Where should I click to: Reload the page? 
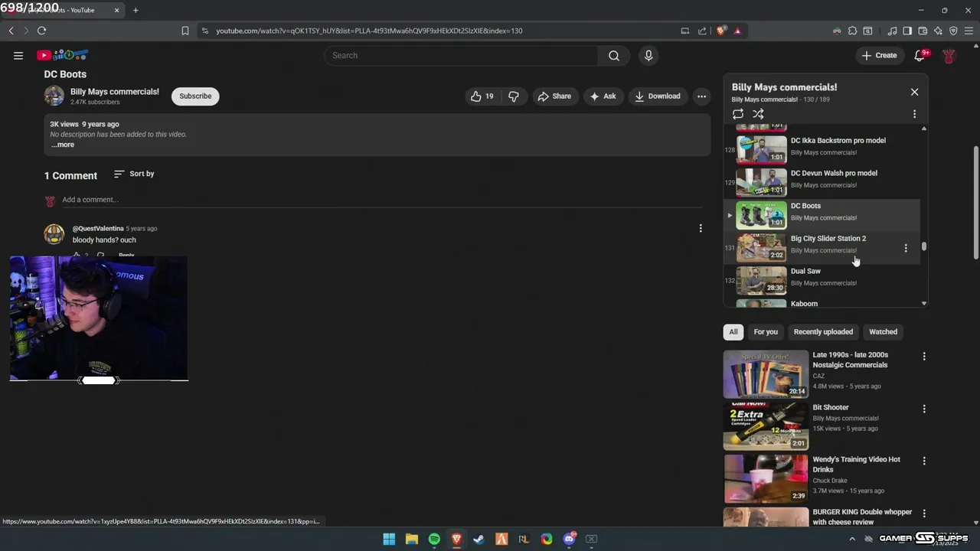click(41, 31)
